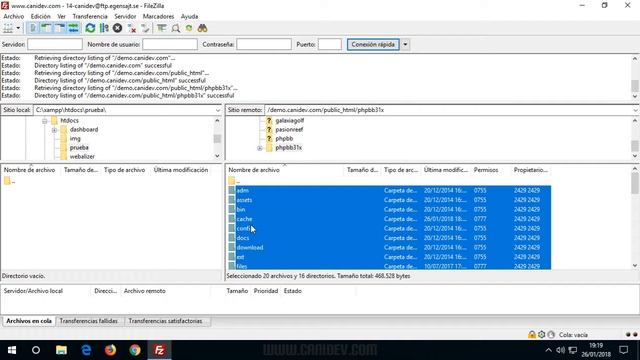Screen dimensions: 640x360
Task: Toggle the remote directory tree display
Action: pyautogui.click(x=60, y=28)
